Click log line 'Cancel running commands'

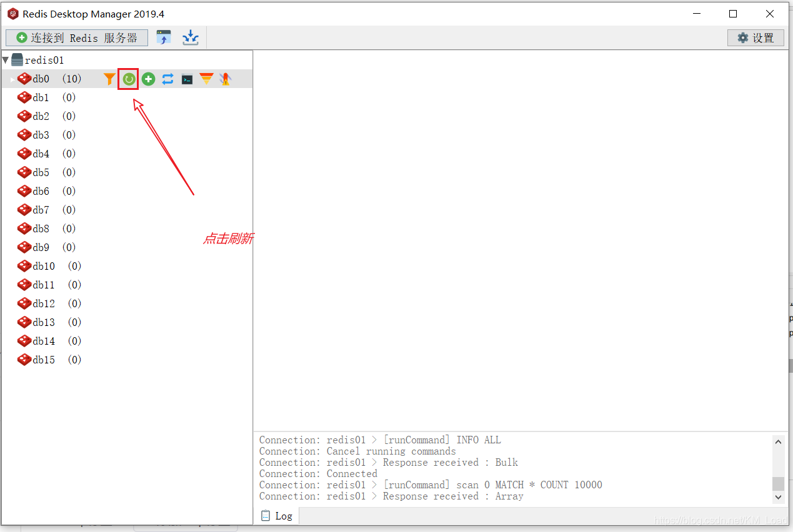coord(357,451)
